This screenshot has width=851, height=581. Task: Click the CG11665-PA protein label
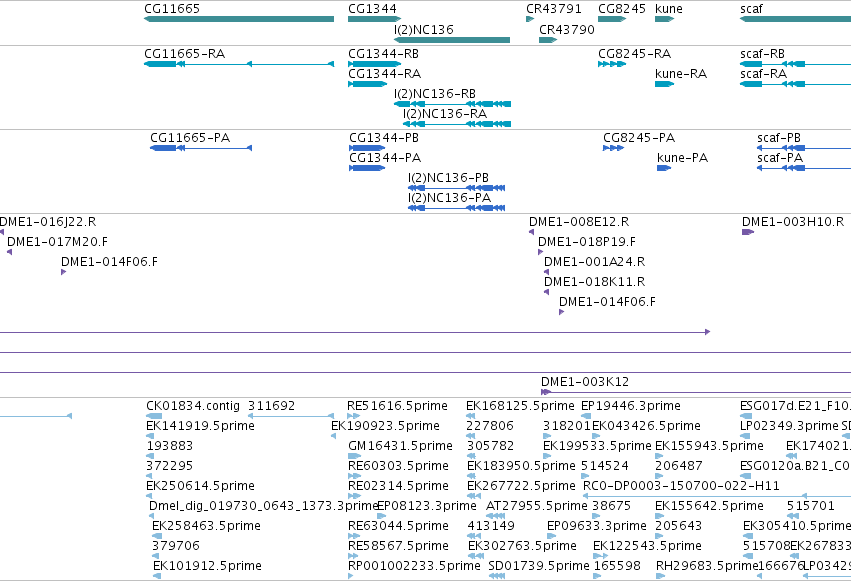(190, 138)
